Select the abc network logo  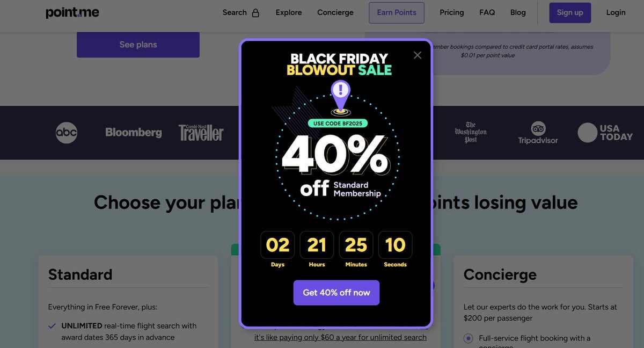pos(66,133)
